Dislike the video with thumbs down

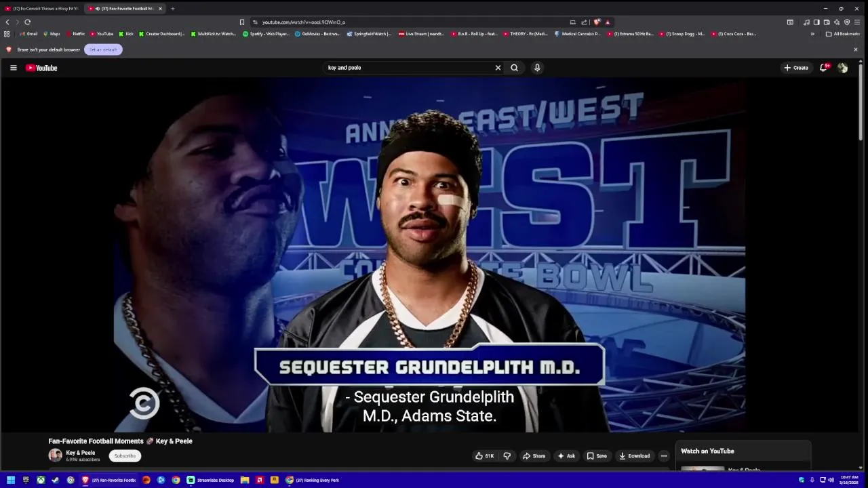[507, 456]
